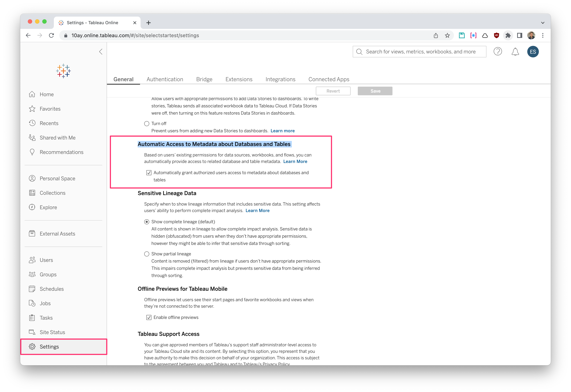Image resolution: width=571 pixels, height=392 pixels.
Task: Select the Show partial lineage option
Action: [x=147, y=254]
